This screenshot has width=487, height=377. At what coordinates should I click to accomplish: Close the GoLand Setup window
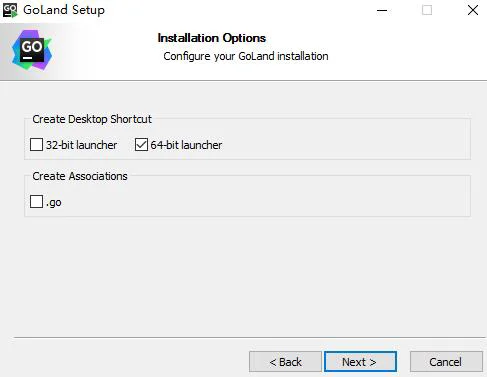click(x=473, y=10)
